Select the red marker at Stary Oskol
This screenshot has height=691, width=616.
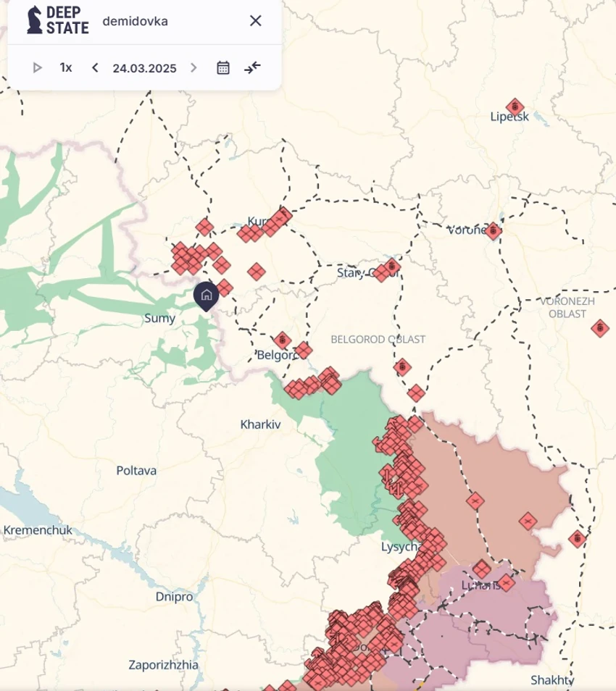pos(391,267)
